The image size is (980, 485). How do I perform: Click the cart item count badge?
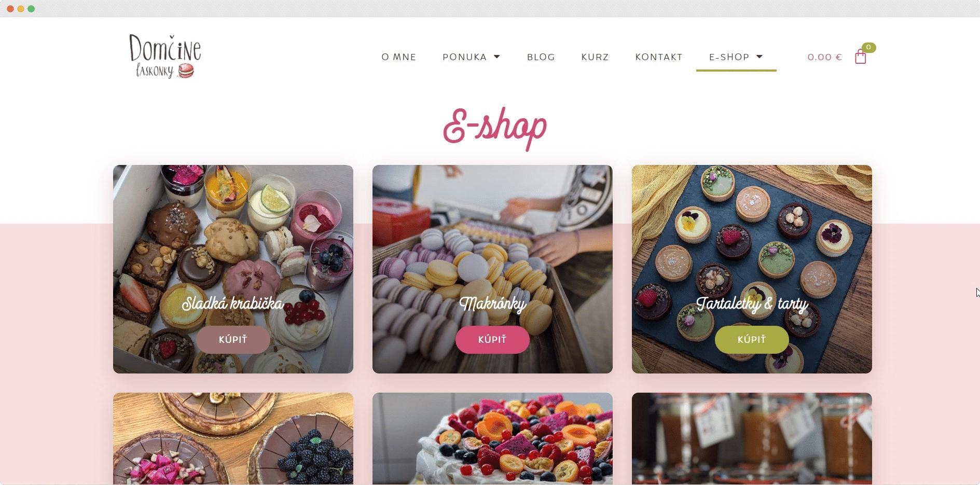pos(868,47)
